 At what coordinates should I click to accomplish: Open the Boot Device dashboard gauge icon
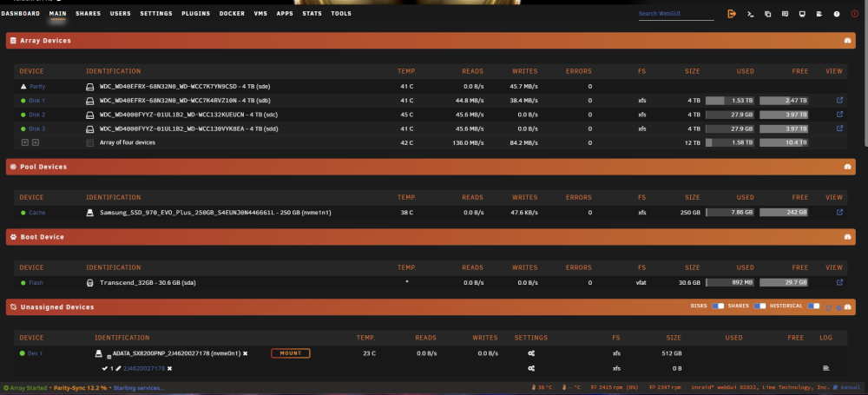[x=847, y=236]
